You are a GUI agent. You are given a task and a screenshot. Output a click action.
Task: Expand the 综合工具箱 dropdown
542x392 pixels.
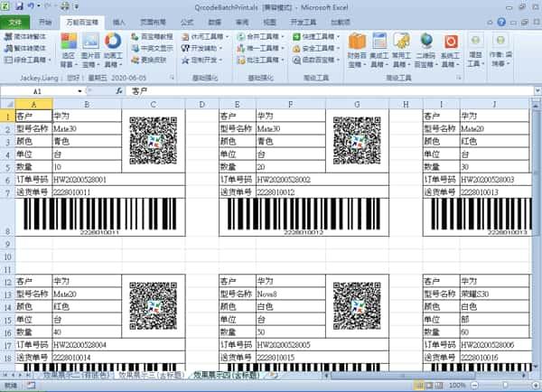tap(50, 61)
